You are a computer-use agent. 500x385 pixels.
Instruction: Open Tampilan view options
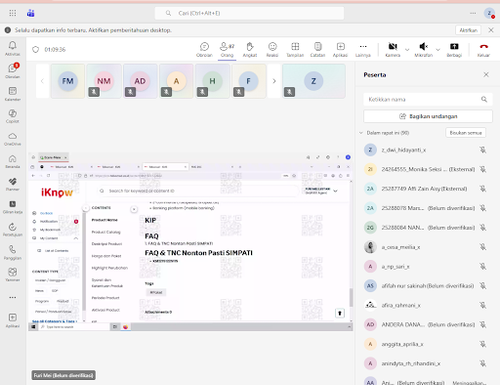click(295, 49)
